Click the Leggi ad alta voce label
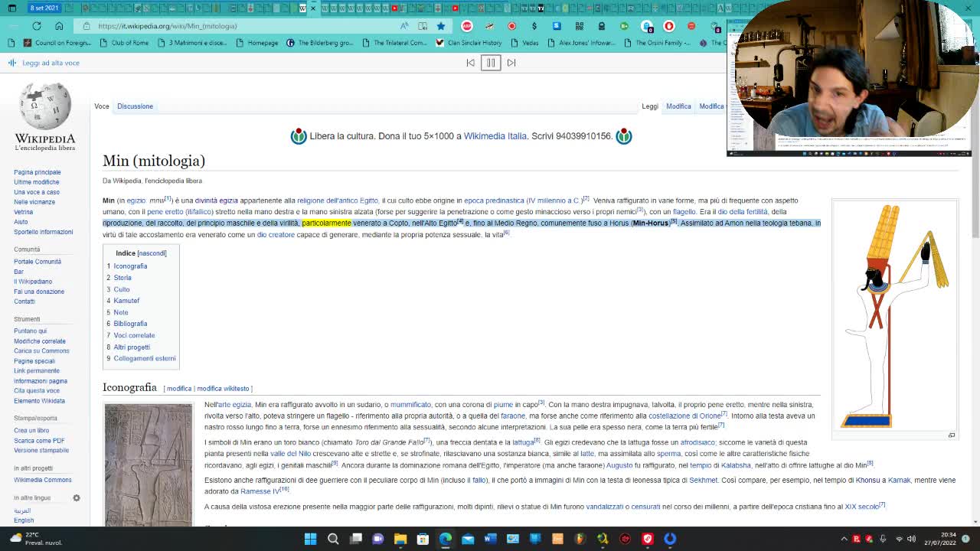The height and width of the screenshot is (551, 980). (51, 63)
